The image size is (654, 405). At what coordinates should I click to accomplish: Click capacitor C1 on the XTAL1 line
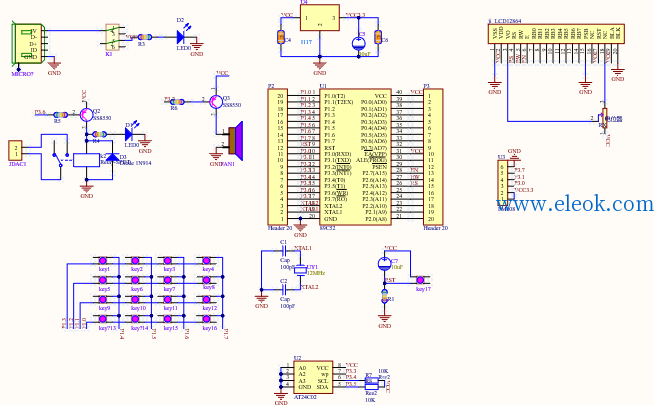(x=284, y=251)
